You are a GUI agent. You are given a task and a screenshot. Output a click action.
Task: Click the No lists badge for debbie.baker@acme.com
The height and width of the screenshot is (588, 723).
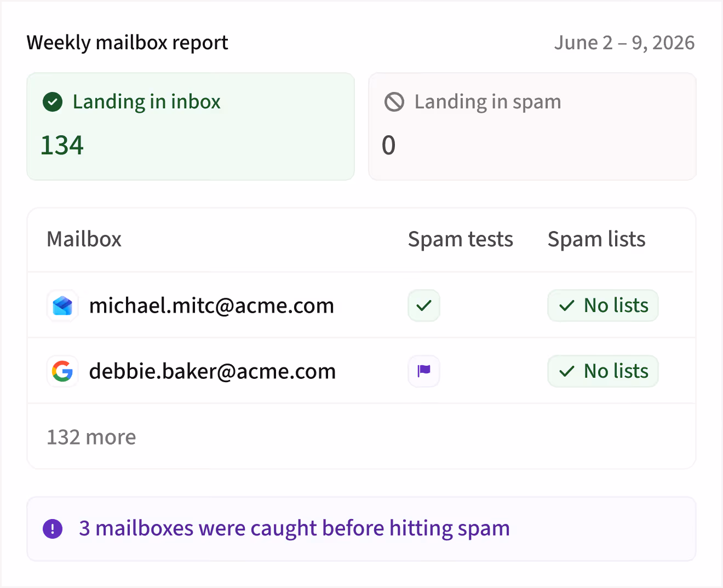(x=603, y=371)
